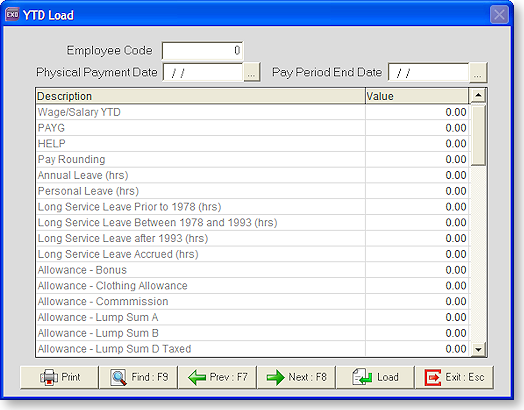The width and height of the screenshot is (524, 410).
Task: Click the scrollbar down arrow
Action: point(478,349)
